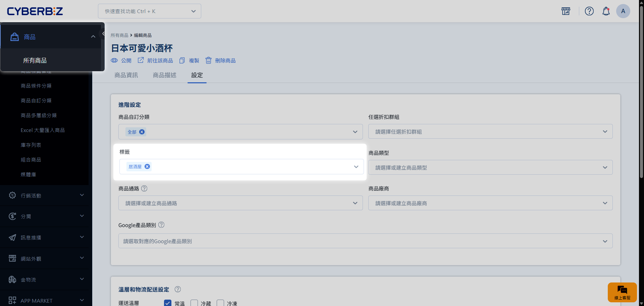Remove the 全部 category chip
Image resolution: width=644 pixels, height=306 pixels.
(x=142, y=132)
